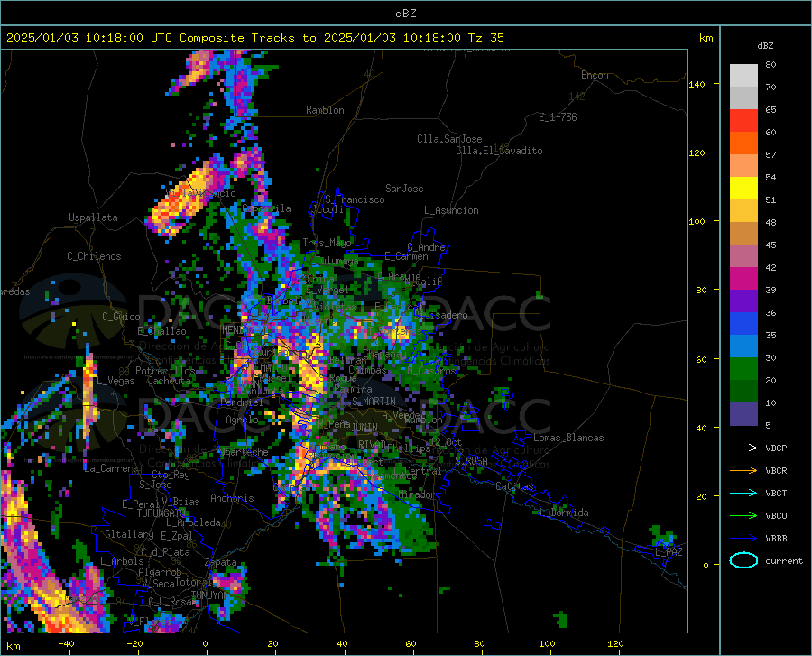Pick the red 65–60 dBZ swatch

click(743, 121)
